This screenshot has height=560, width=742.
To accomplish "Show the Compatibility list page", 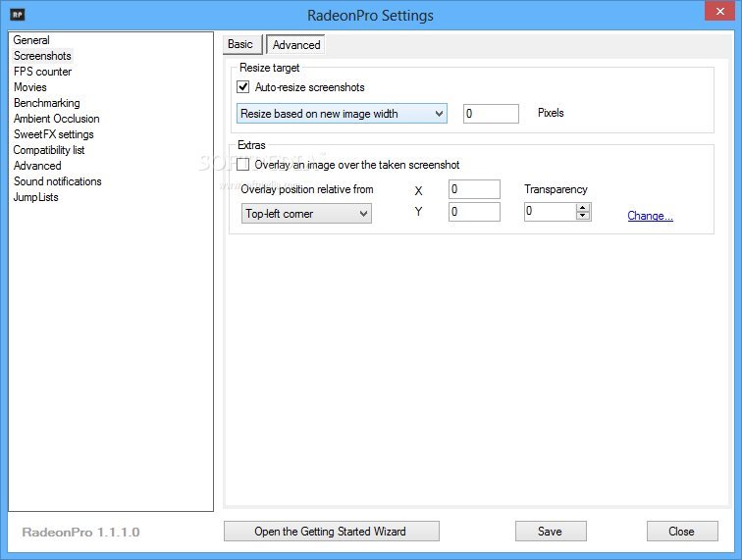I will coord(49,150).
